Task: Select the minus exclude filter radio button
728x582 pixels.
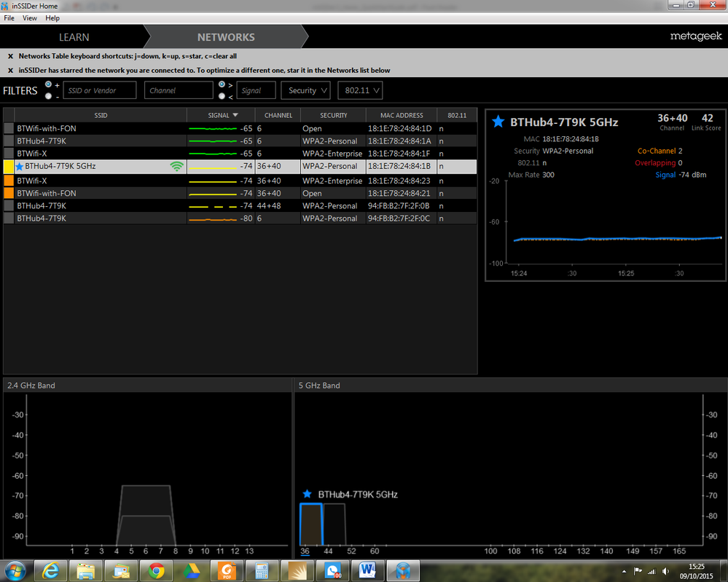Action: point(48,96)
